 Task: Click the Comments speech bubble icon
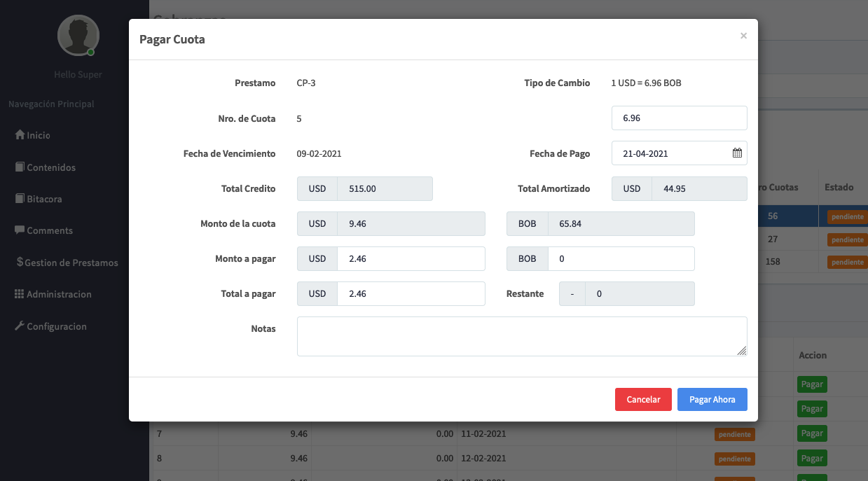[20, 230]
